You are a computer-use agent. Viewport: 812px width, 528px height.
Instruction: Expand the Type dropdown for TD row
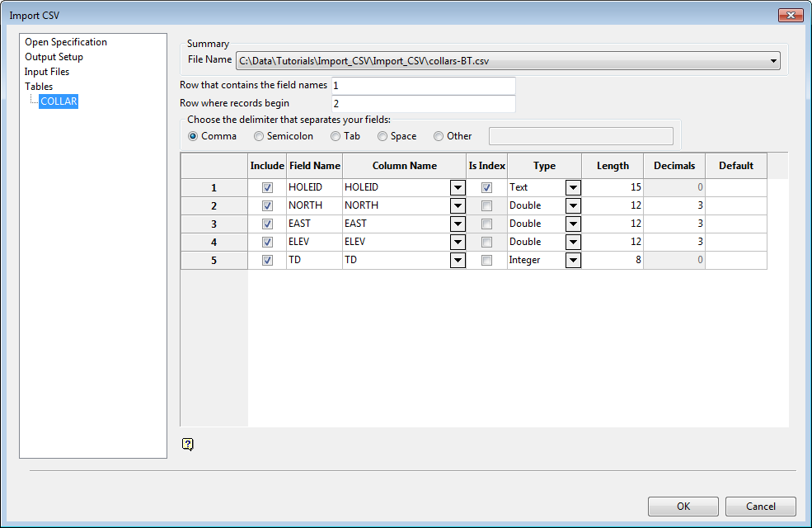(573, 261)
